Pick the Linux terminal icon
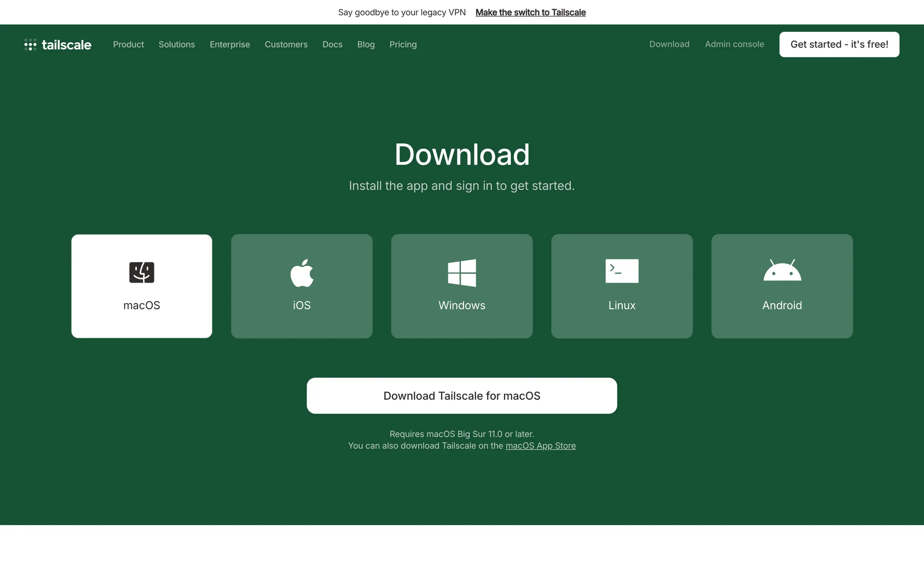Viewport: 924px width, 578px height. 622,271
